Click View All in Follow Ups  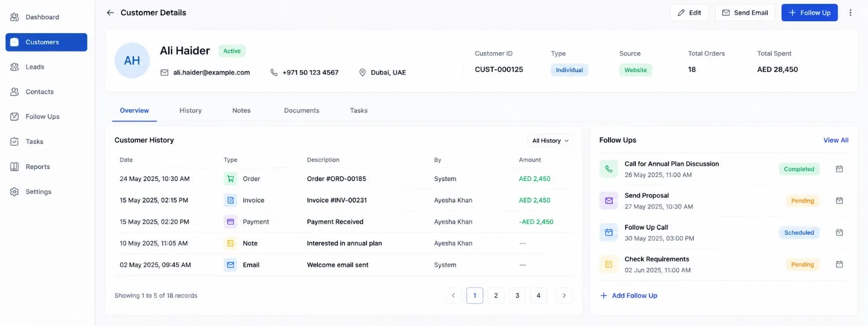(836, 140)
